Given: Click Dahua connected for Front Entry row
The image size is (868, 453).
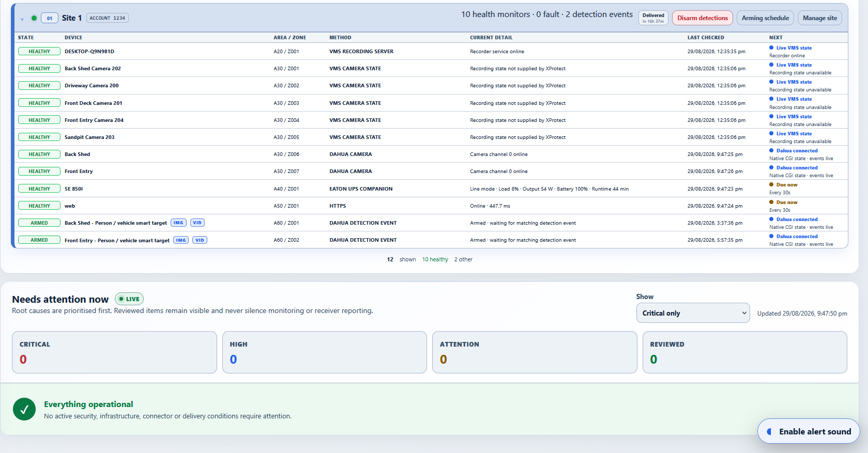Looking at the screenshot, I should [x=794, y=167].
